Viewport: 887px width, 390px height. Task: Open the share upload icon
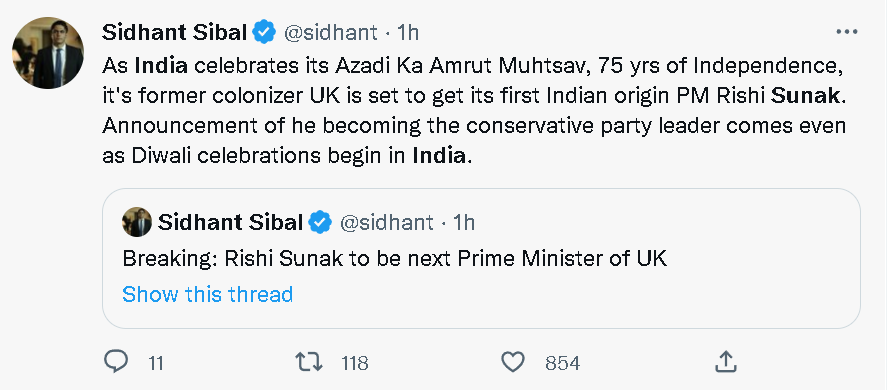tap(725, 361)
